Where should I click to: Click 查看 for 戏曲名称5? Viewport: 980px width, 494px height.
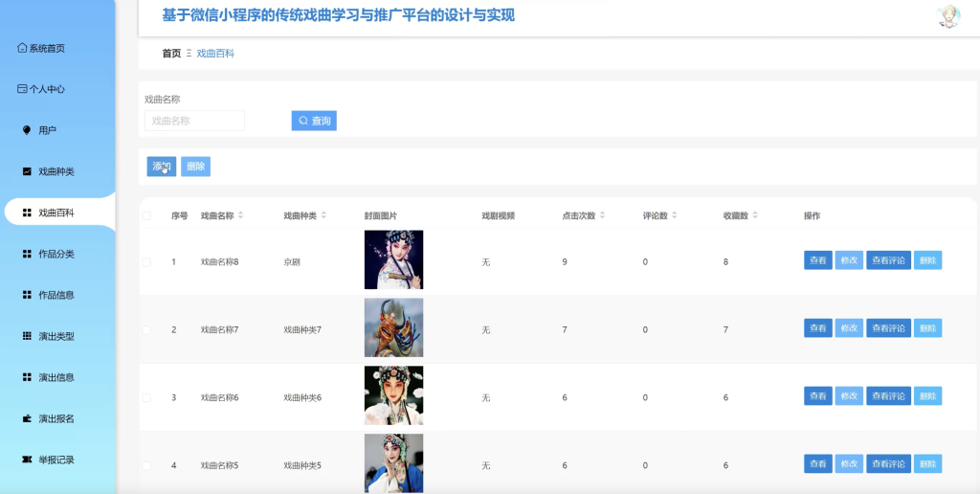818,464
